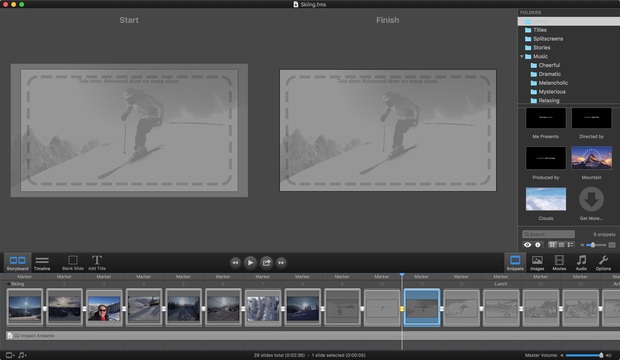Insert a Blank Slide
The image size is (620, 360).
pos(73,263)
